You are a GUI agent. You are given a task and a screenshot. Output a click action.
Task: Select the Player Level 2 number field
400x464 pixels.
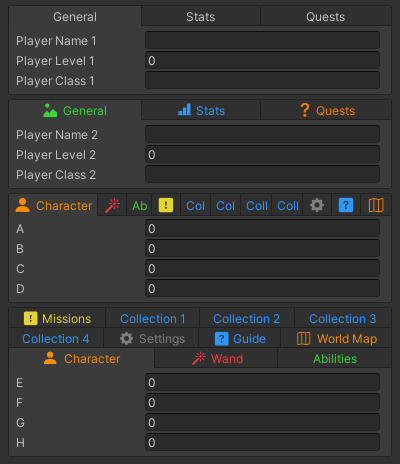tap(262, 154)
